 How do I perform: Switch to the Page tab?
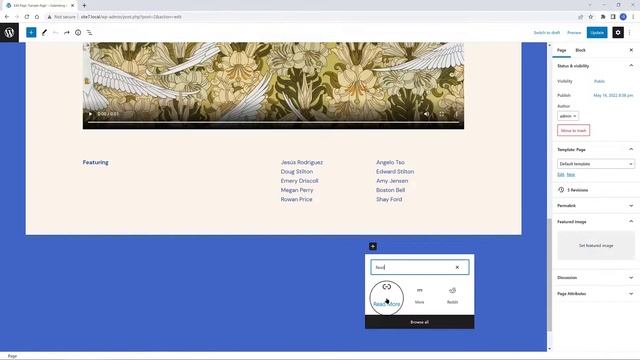tap(562, 50)
